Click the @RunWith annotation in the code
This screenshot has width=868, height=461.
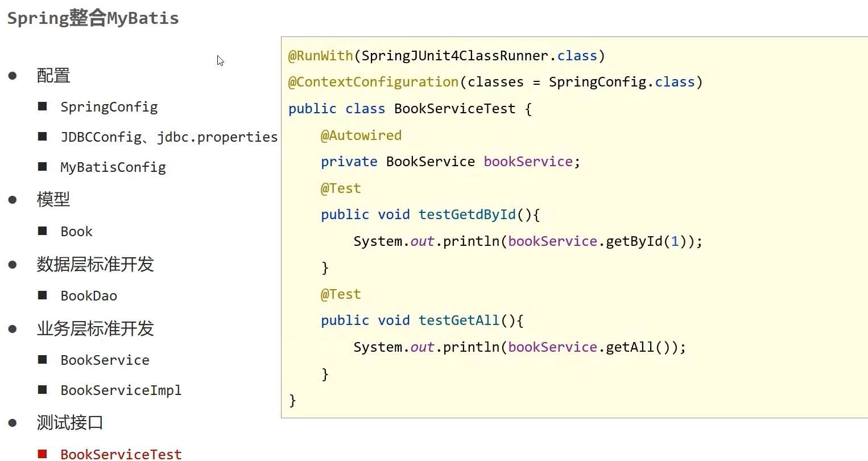pyautogui.click(x=320, y=56)
